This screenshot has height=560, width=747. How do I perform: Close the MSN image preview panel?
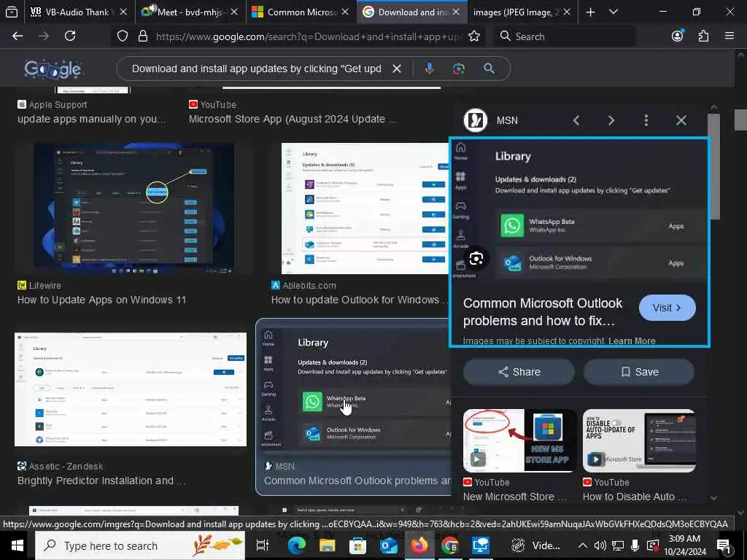coord(681,120)
